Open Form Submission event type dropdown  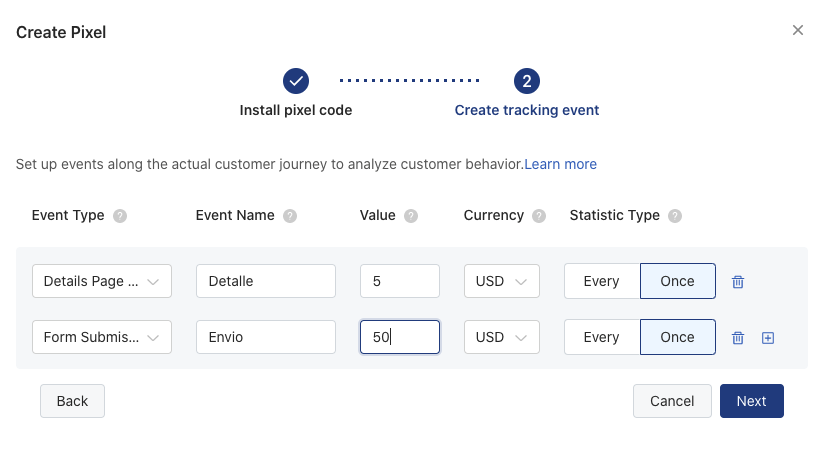click(x=102, y=337)
